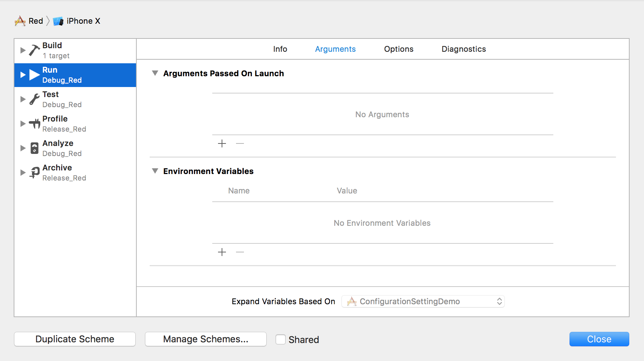This screenshot has width=644, height=361.
Task: Click the Profile instrument icon
Action: (35, 124)
